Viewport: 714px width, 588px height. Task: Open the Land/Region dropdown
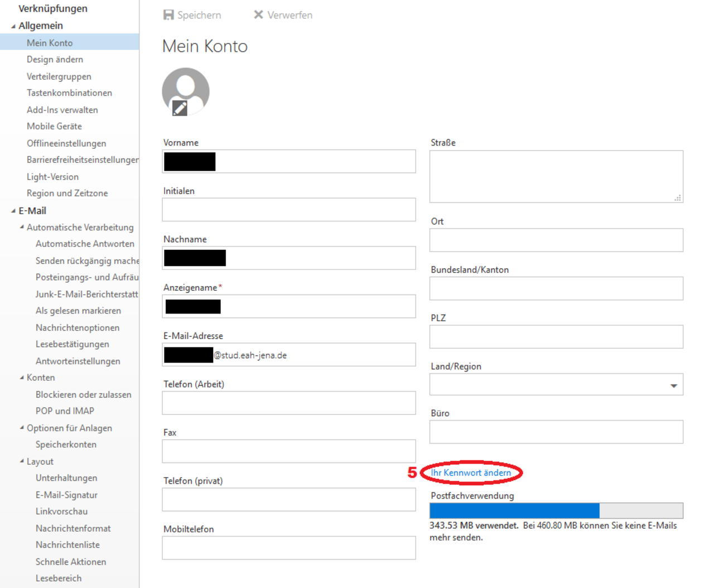click(673, 385)
